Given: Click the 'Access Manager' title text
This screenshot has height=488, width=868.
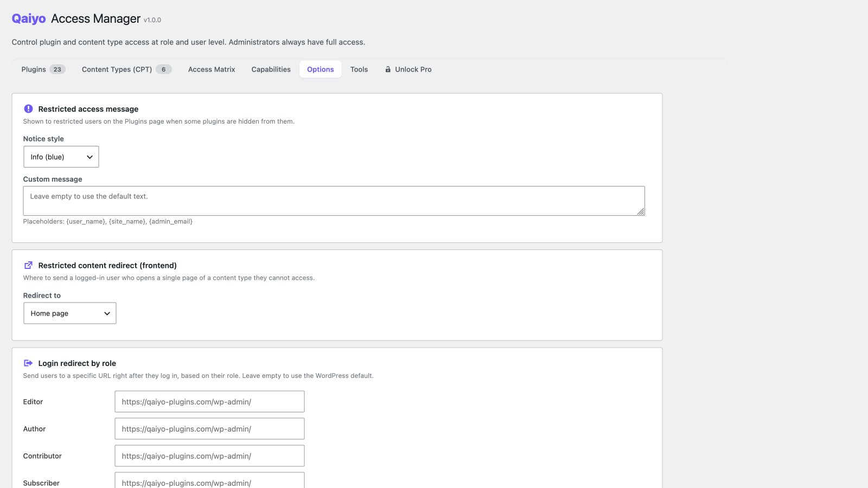Looking at the screenshot, I should [x=95, y=18].
